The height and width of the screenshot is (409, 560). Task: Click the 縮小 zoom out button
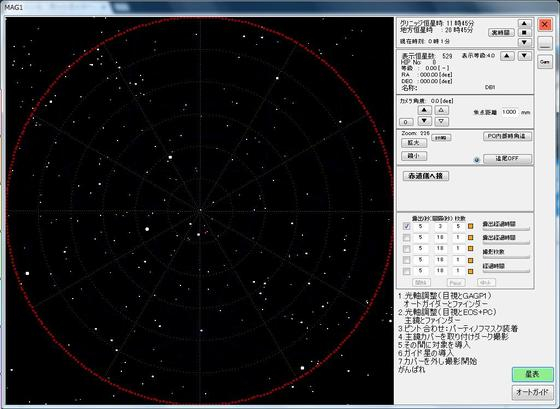414,156
